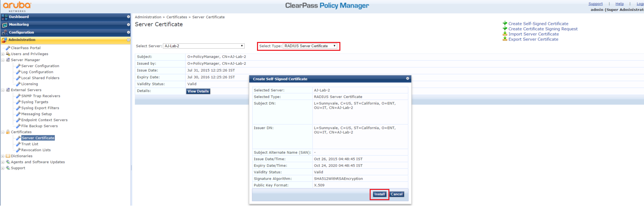
Task: Open SNMP Trap Receivers page
Action: [41, 96]
